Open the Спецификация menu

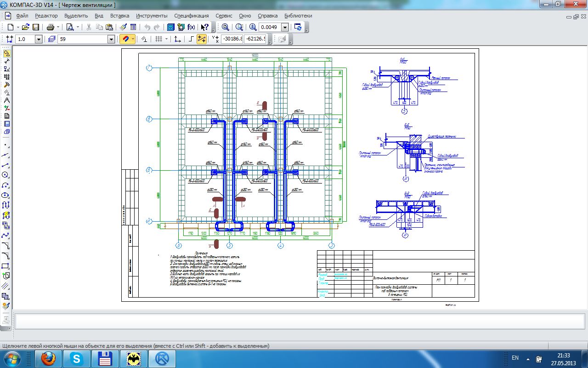point(192,16)
